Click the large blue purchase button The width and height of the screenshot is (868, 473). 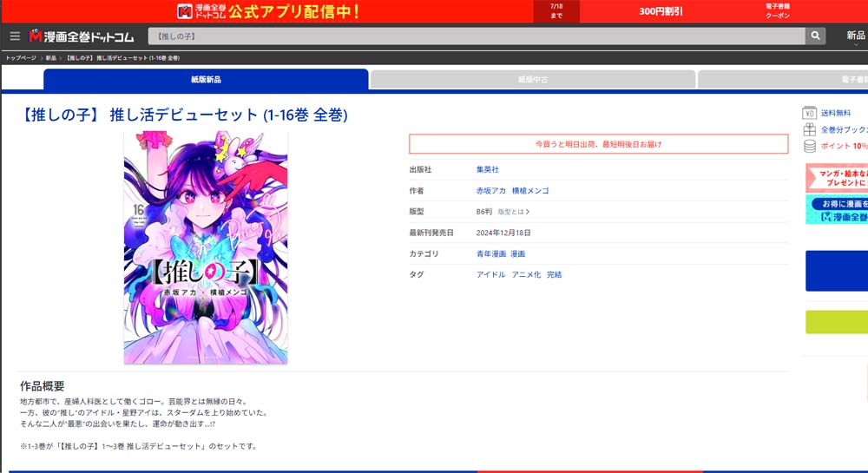coord(837,271)
